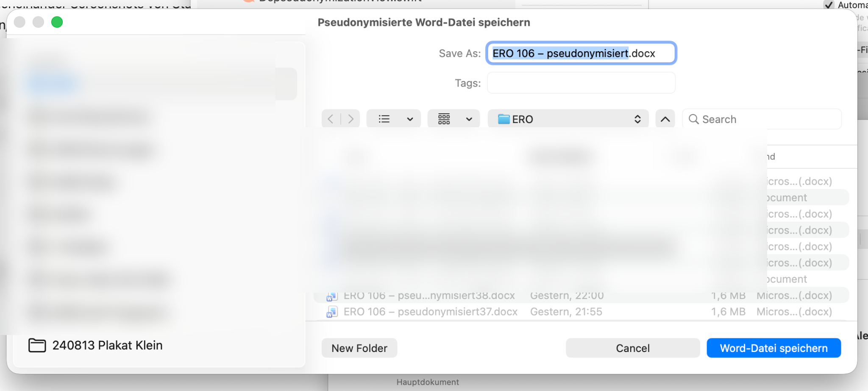Click 'Gestern, 21:55' date cell
The width and height of the screenshot is (868, 391).
(566, 312)
